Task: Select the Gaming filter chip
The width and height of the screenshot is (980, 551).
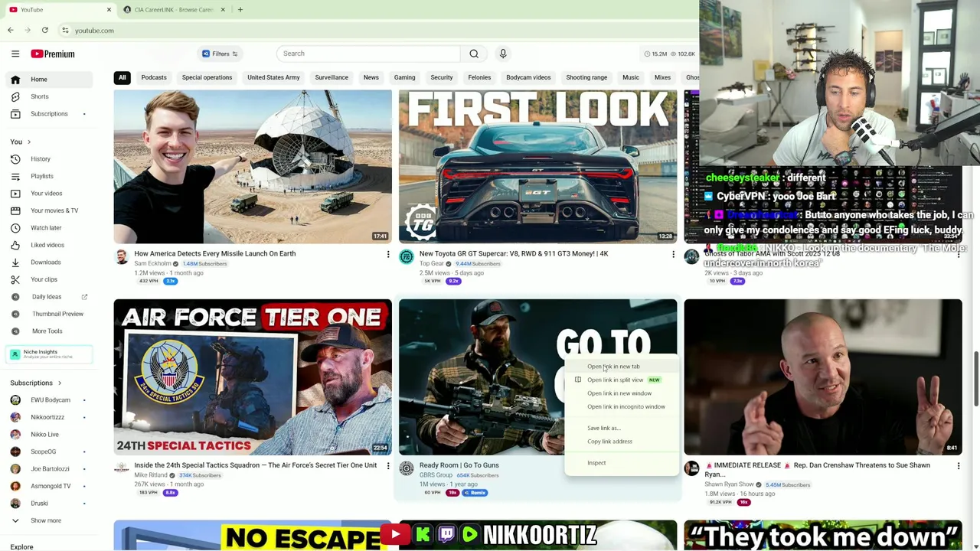Action: click(404, 77)
